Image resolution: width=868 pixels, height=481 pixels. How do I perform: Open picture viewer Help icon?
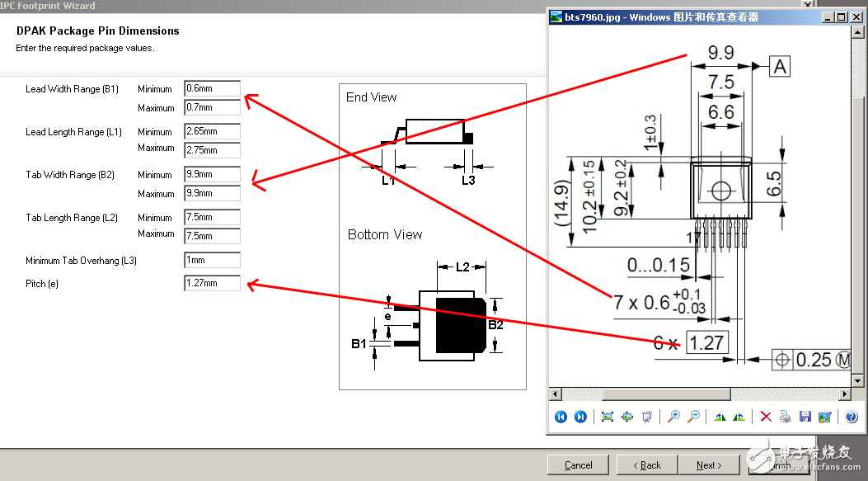[x=852, y=417]
